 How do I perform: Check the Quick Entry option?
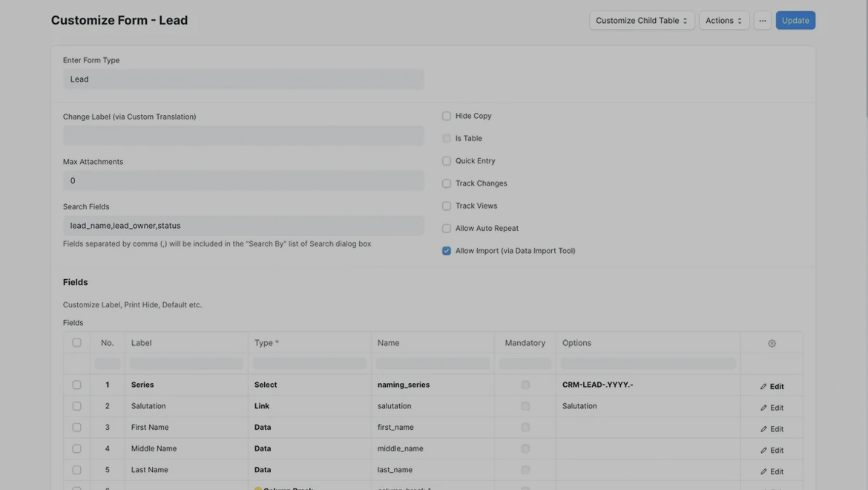point(447,161)
